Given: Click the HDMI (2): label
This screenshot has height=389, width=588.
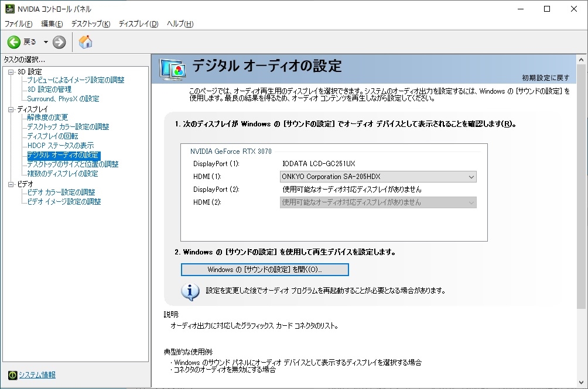Looking at the screenshot, I should coord(207,202).
